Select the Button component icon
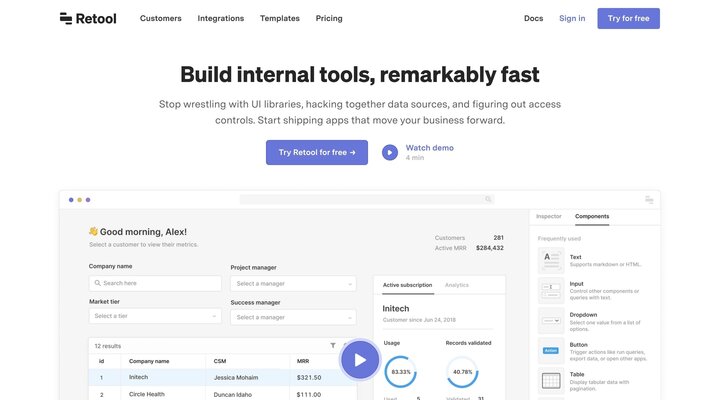 tap(550, 350)
